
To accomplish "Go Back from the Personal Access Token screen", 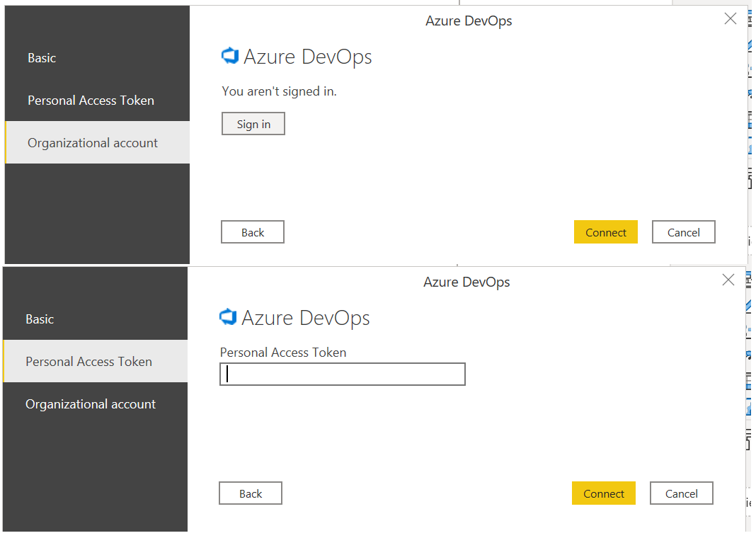I will click(250, 493).
